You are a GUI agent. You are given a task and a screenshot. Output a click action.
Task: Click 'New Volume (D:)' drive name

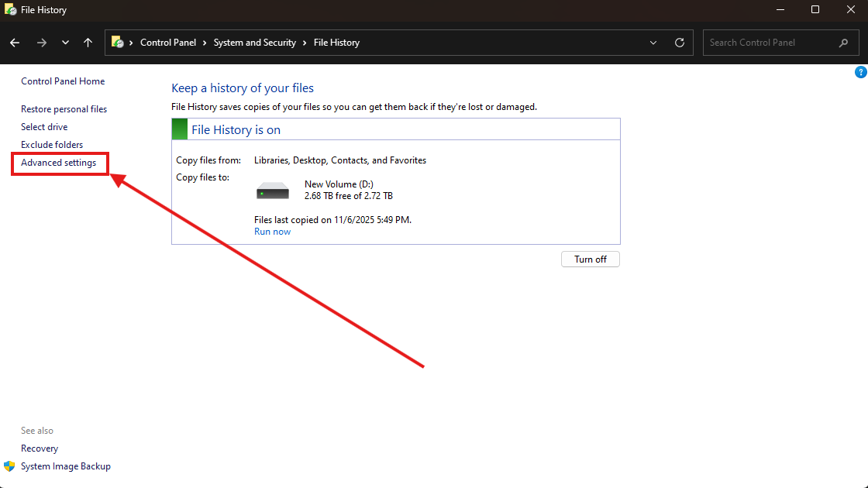339,184
